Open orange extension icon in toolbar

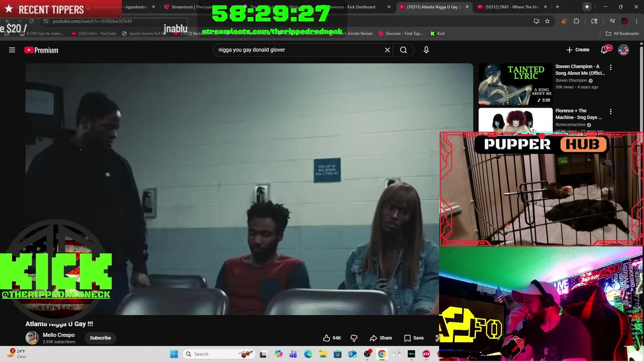pyautogui.click(x=563, y=21)
